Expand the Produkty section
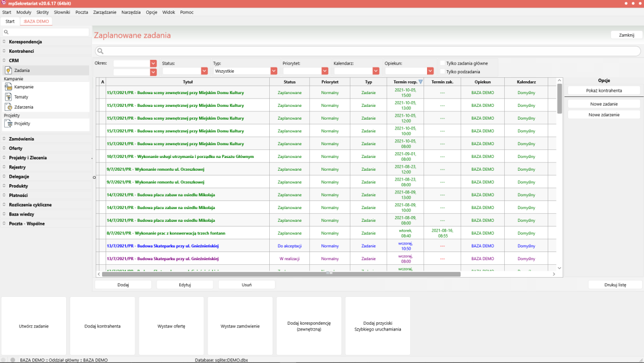 coord(4,186)
